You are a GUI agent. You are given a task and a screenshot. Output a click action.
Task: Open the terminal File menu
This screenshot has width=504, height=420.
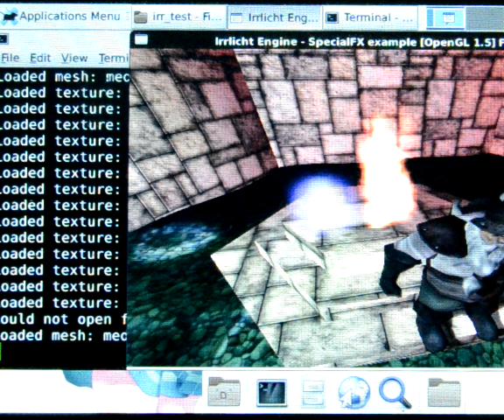tap(10, 58)
